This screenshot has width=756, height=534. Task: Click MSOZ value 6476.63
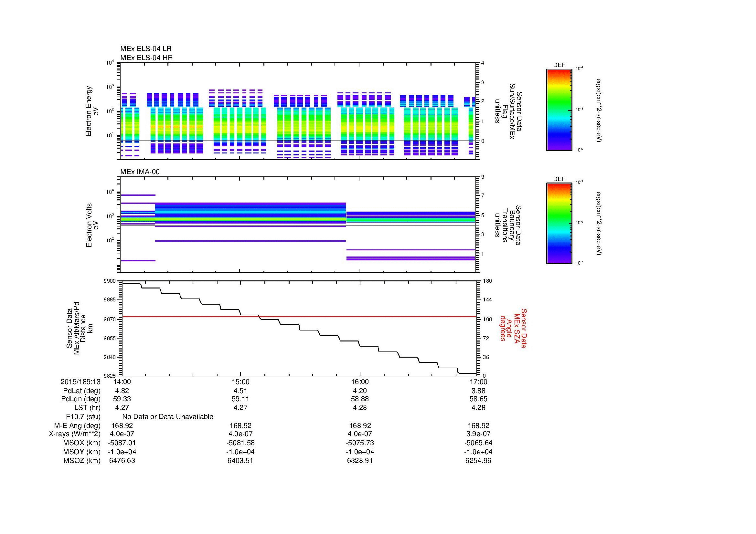click(x=122, y=461)
